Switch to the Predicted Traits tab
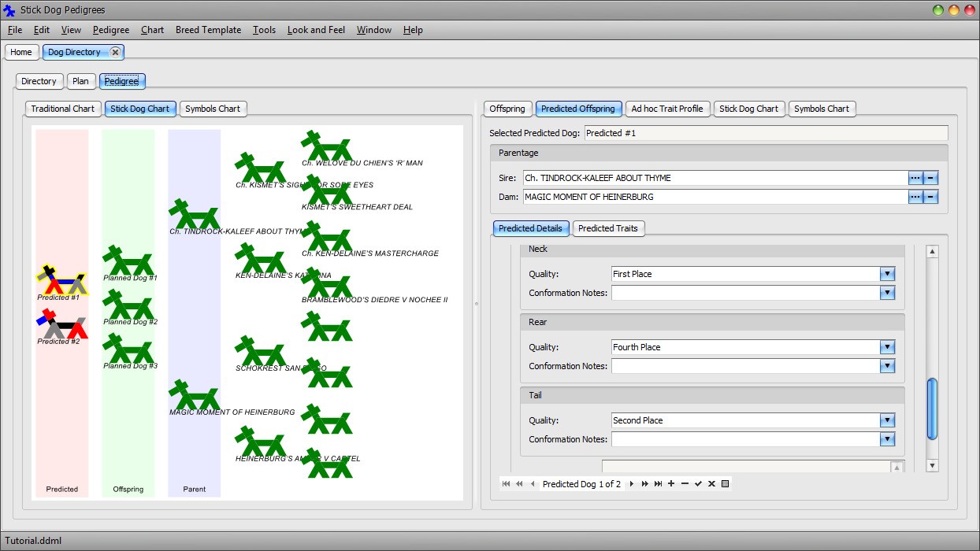Image resolution: width=980 pixels, height=551 pixels. point(609,228)
